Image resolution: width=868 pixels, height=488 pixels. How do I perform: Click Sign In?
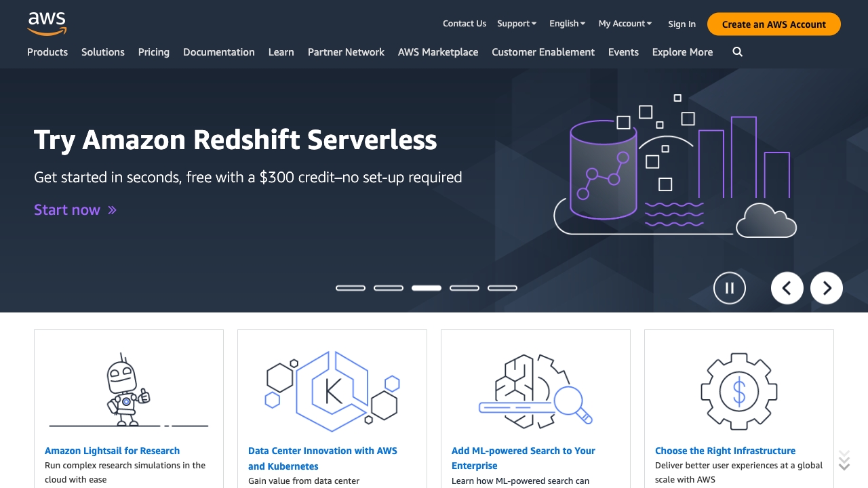click(682, 24)
